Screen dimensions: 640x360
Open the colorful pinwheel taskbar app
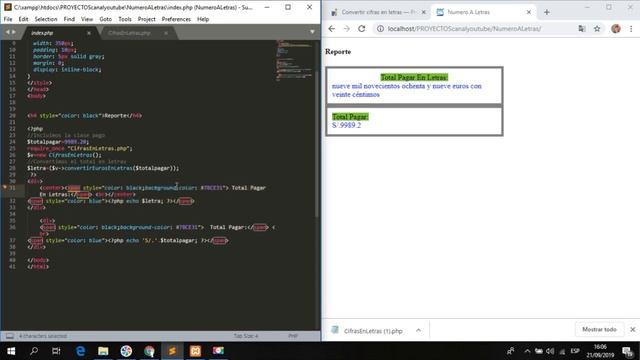click(x=126, y=351)
